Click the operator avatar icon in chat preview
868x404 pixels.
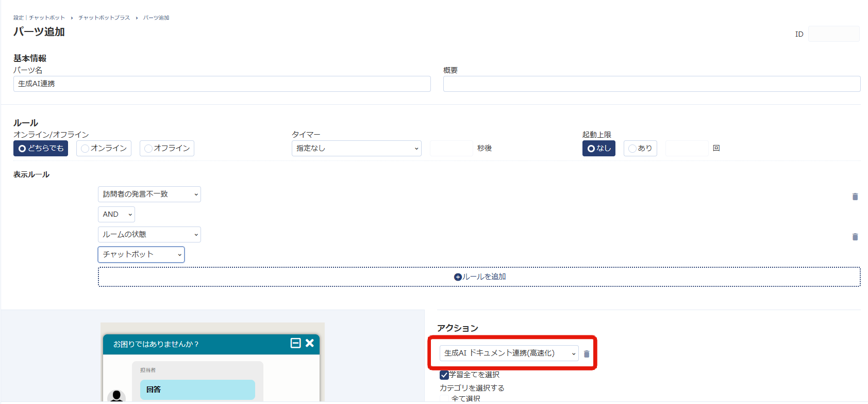coord(116,396)
